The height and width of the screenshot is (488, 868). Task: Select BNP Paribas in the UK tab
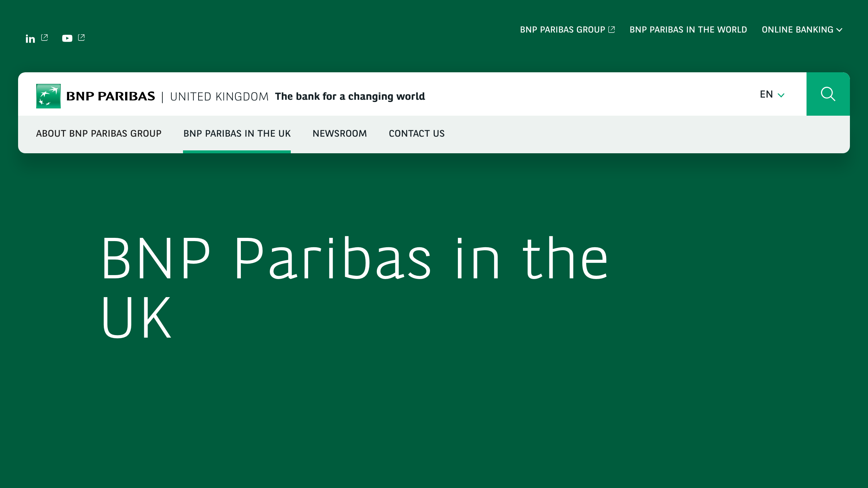click(237, 133)
